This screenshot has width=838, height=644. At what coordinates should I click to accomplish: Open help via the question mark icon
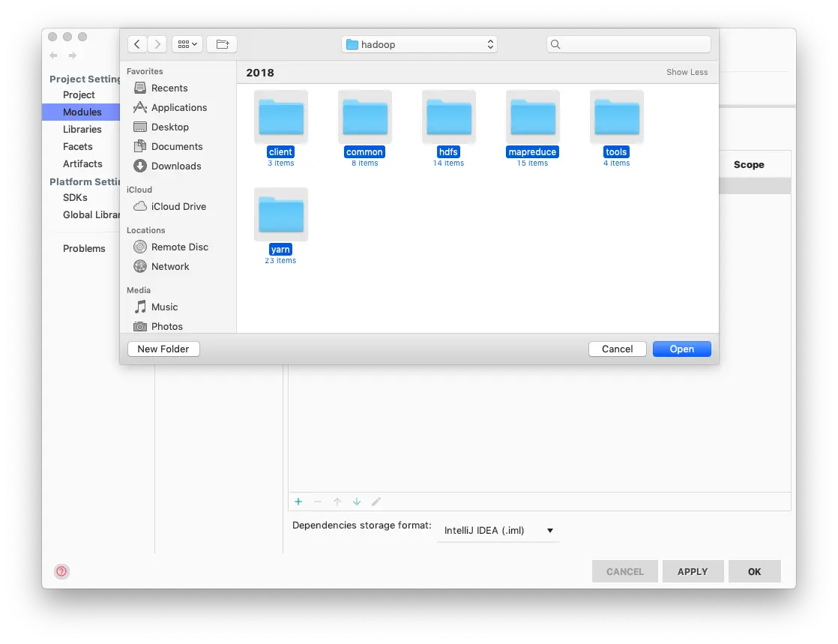point(61,571)
